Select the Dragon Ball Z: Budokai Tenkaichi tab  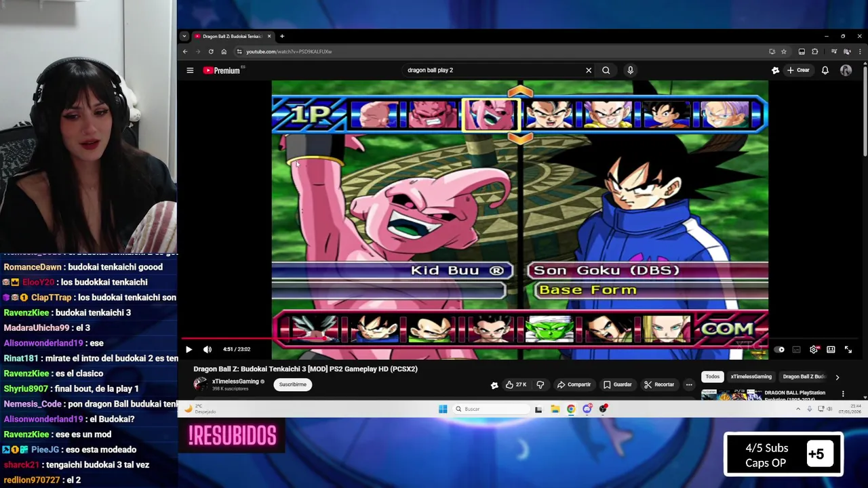coord(232,37)
